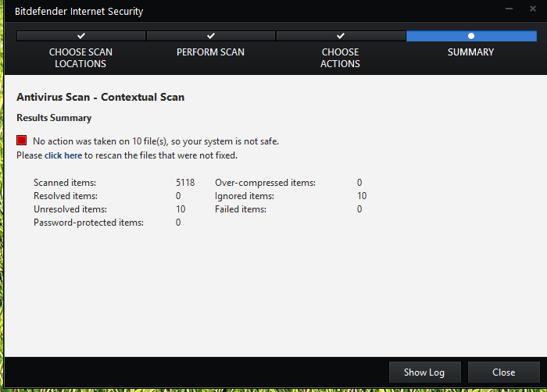547x392 pixels.
Task: Go to the Choose Scan Locations step
Action: point(81,58)
